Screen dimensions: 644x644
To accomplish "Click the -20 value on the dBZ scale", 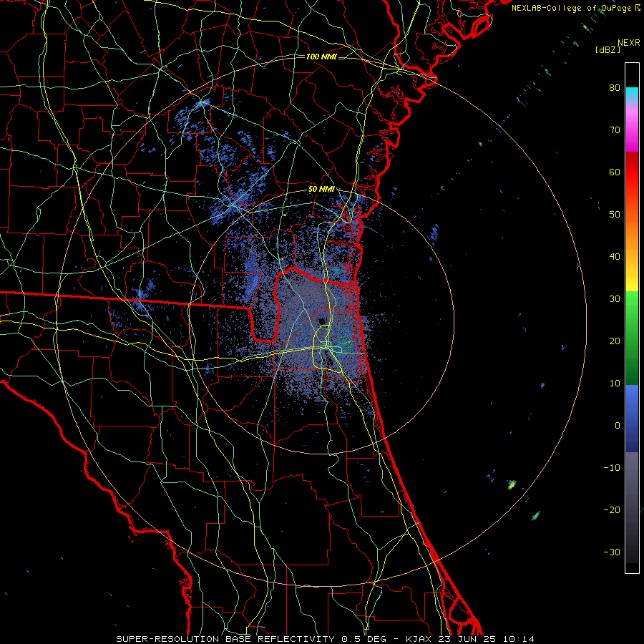I will [x=612, y=509].
